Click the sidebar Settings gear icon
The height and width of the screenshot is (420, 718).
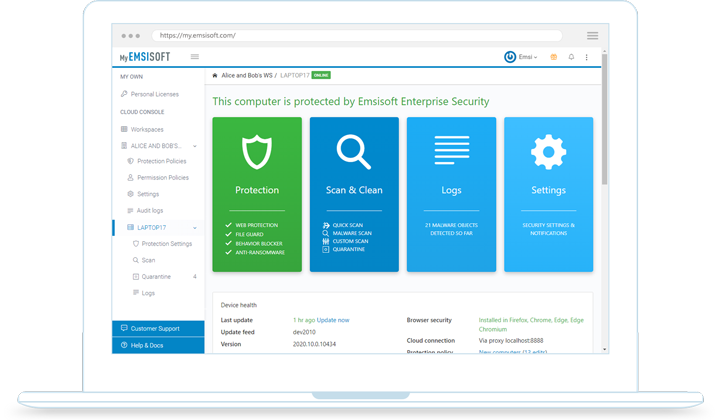click(x=131, y=194)
